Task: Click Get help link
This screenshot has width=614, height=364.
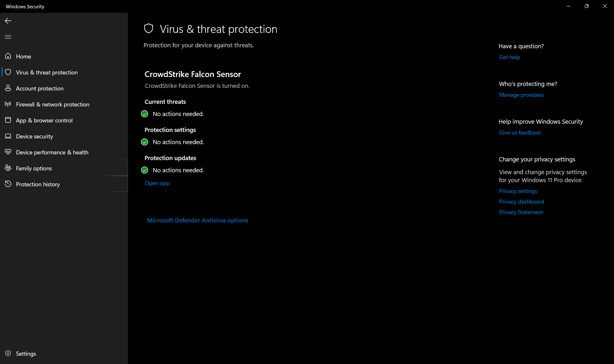Action: pyautogui.click(x=509, y=57)
